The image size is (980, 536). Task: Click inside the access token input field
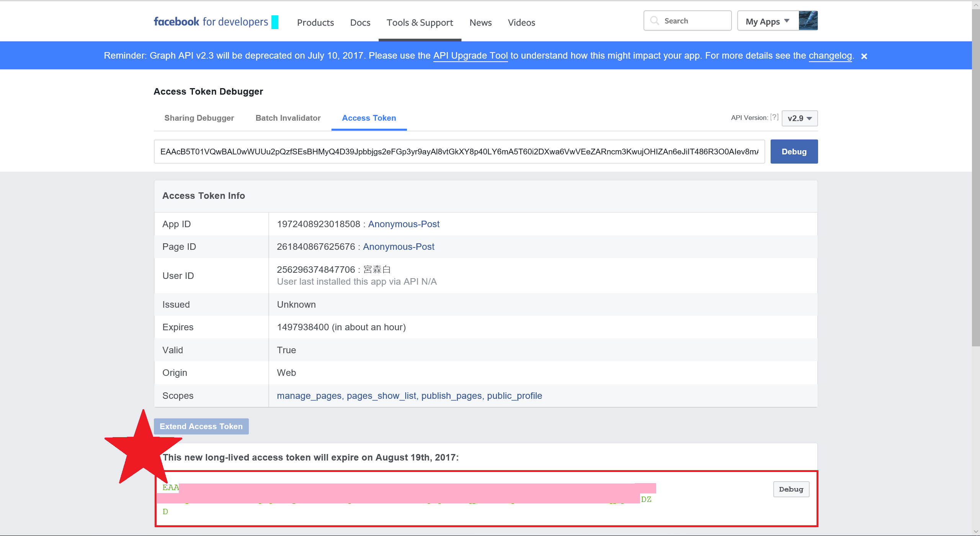tap(459, 152)
